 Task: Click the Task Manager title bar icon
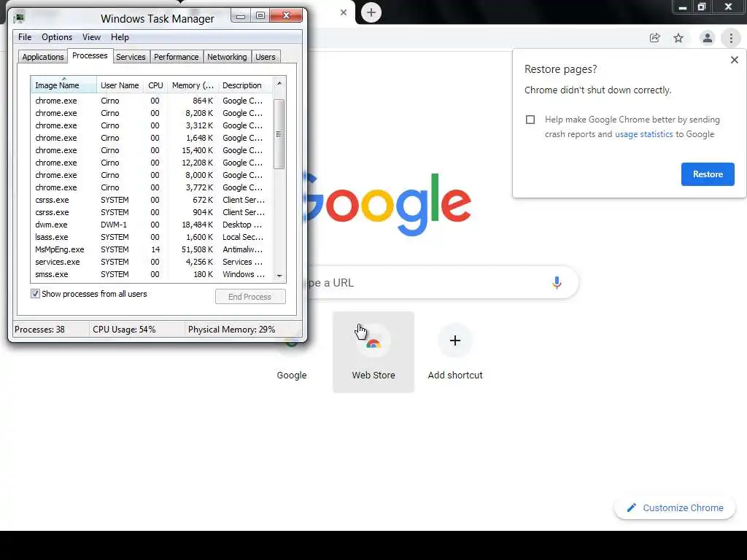coord(19,18)
